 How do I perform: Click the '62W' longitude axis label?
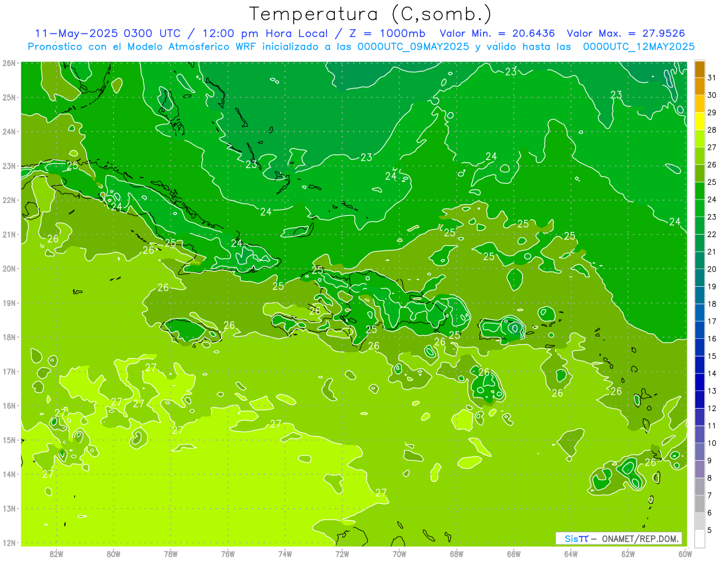(629, 554)
